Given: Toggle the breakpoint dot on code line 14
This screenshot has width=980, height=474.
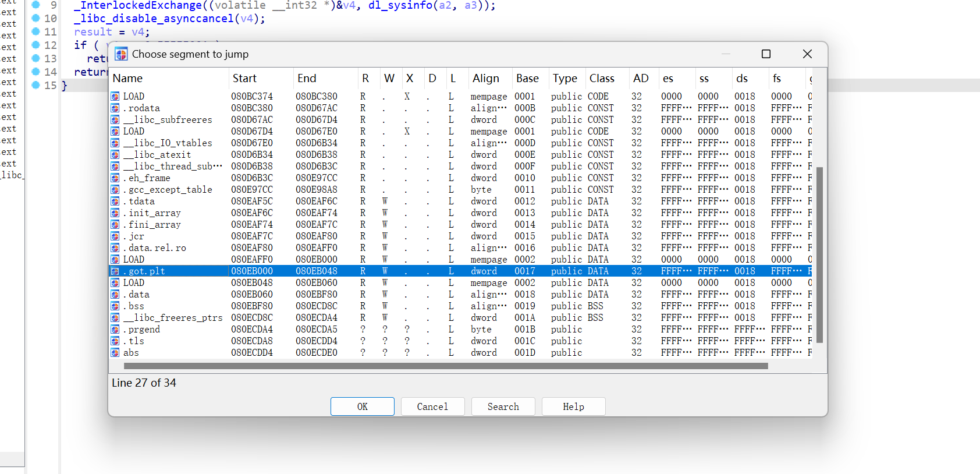Looking at the screenshot, I should coord(35,72).
